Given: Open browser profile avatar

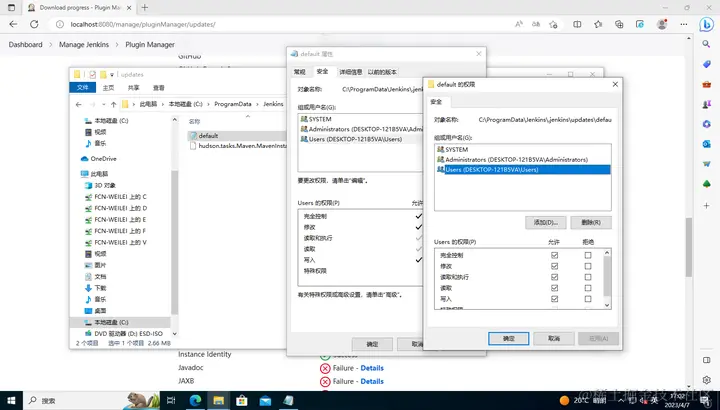Looking at the screenshot, I should 662,24.
